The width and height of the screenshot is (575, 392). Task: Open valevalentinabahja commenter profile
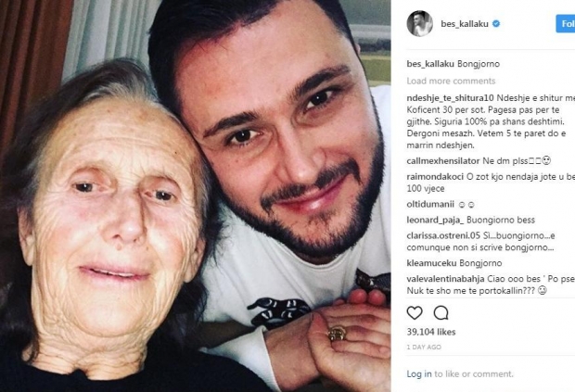[x=445, y=279]
